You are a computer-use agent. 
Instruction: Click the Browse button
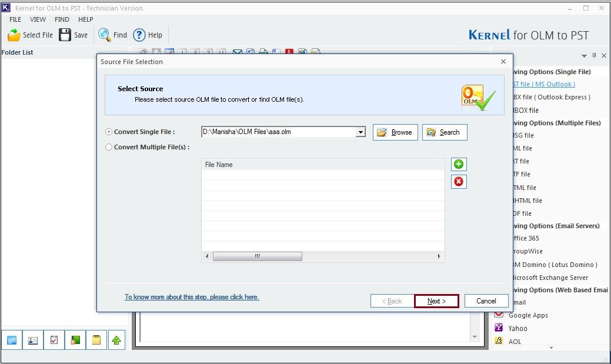tap(395, 132)
